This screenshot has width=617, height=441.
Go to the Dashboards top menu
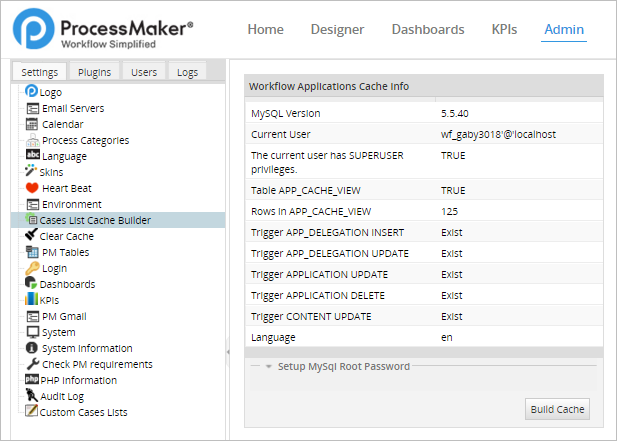(x=428, y=30)
